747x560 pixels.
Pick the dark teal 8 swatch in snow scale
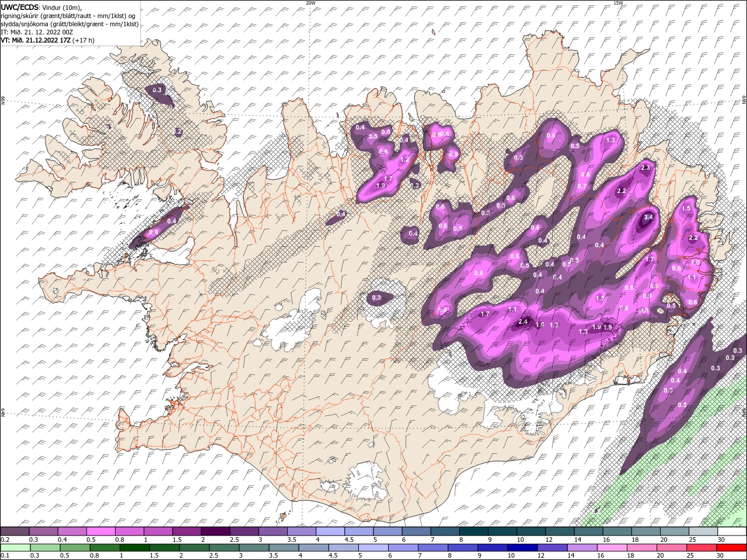point(474,531)
